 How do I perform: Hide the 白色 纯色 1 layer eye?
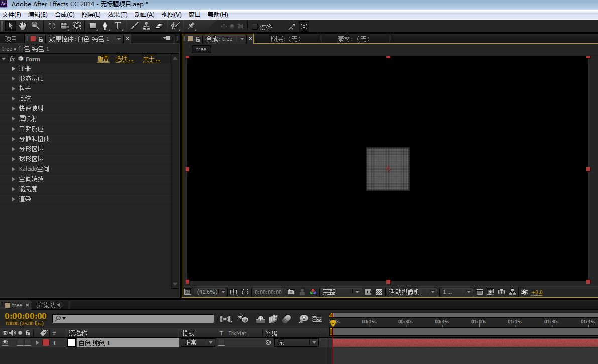(x=6, y=343)
